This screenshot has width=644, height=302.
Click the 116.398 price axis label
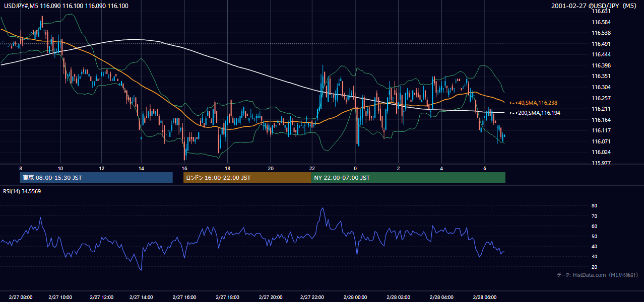tap(601, 65)
